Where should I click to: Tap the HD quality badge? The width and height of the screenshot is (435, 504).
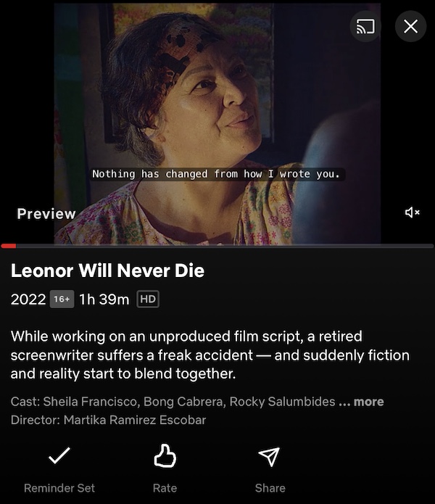(x=148, y=299)
